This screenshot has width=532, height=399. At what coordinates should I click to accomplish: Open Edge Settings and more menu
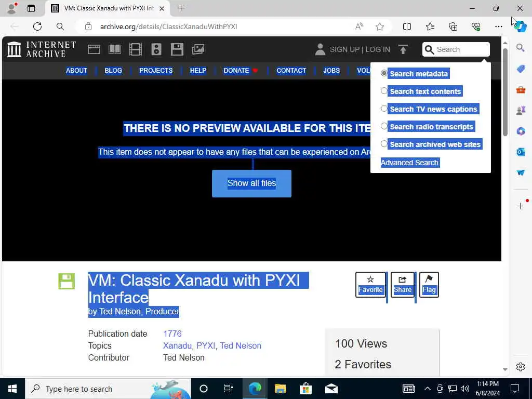[498, 26]
